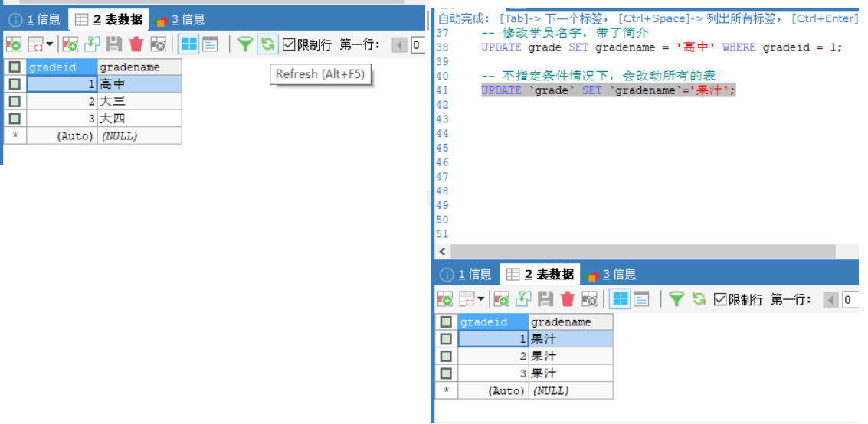Click the gradeid column header in the 果汁 grid
Screen dimensions: 868x424
tap(493, 322)
